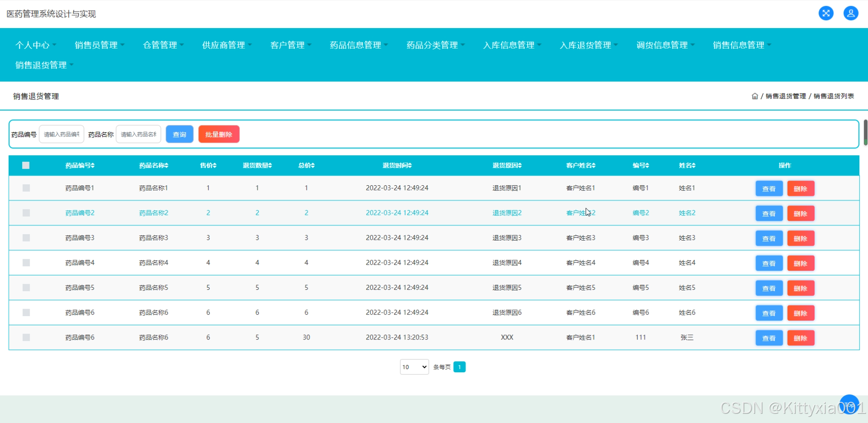Toggle the select-all checkbox in table header

26,165
